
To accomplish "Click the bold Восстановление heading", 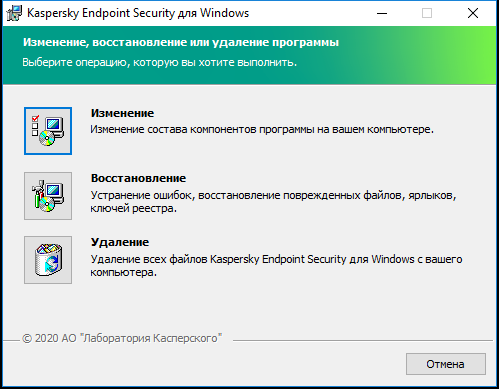I will point(138,178).
